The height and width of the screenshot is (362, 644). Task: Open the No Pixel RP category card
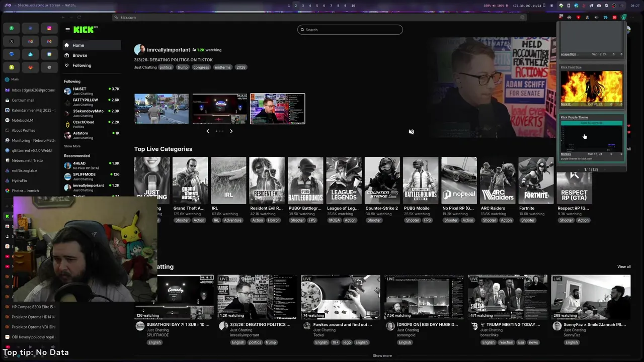click(459, 180)
